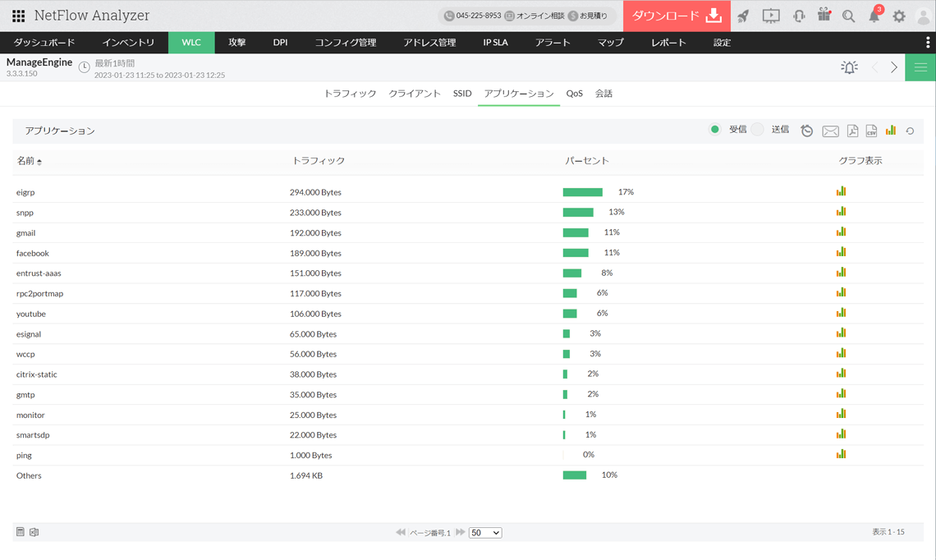Open the clock schedule report icon
This screenshot has width=936, height=560.
click(807, 131)
